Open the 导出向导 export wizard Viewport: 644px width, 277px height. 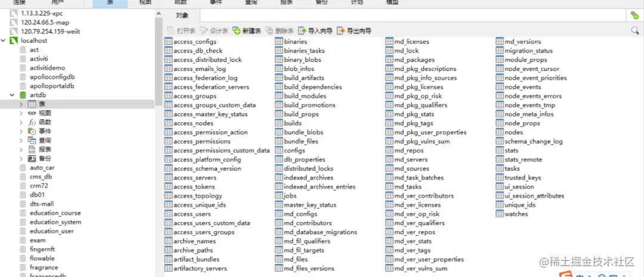coord(354,31)
